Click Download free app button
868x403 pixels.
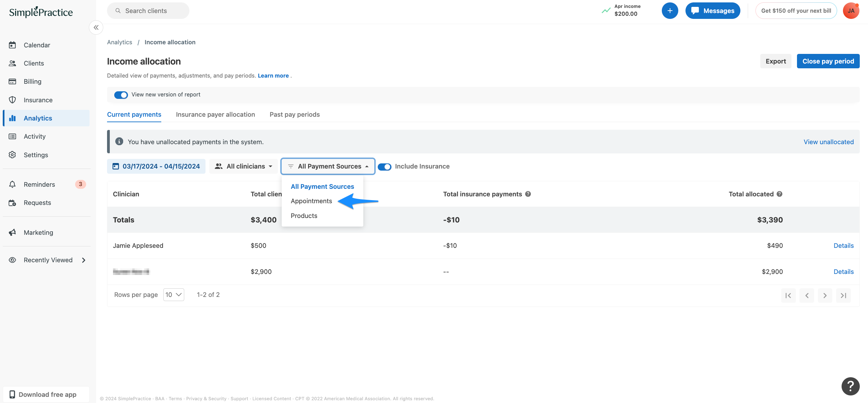click(x=46, y=394)
